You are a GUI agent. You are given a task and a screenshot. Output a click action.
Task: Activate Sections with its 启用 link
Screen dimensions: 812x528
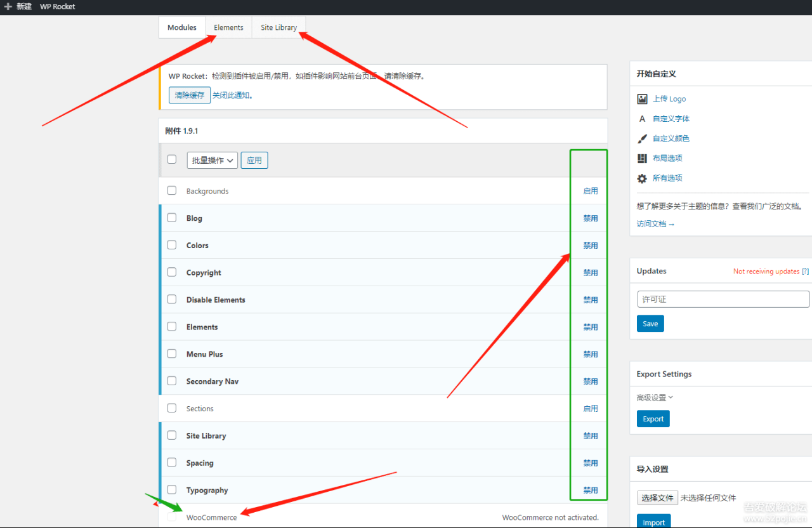coord(591,409)
